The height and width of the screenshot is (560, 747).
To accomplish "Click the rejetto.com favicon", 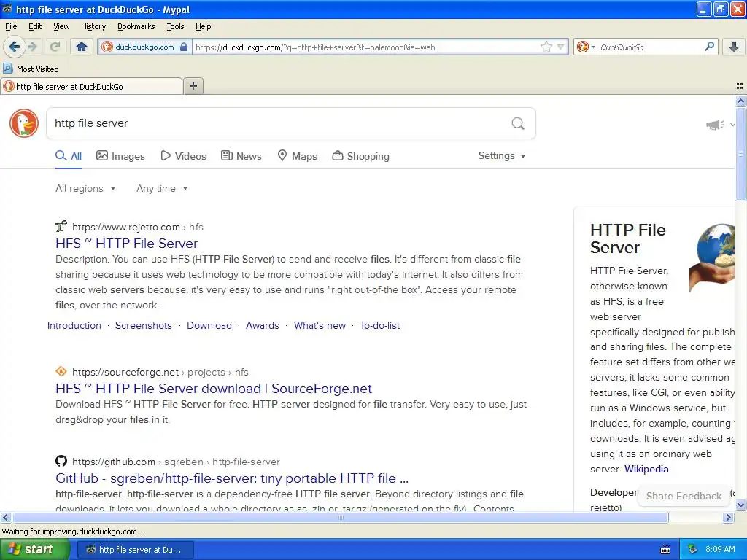I will (x=61, y=226).
